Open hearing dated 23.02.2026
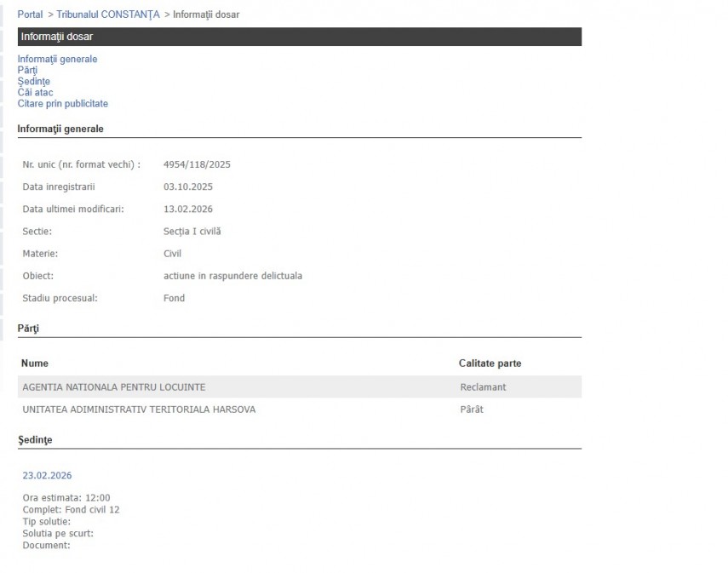This screenshot has height=573, width=728. (x=47, y=476)
